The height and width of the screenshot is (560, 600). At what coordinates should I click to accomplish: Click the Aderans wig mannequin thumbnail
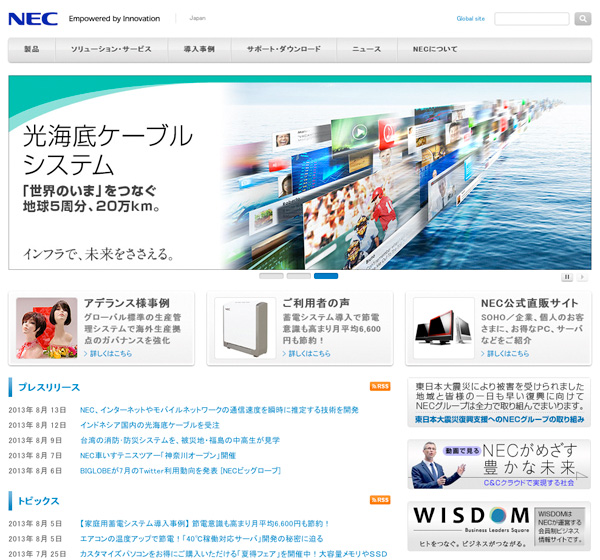coord(46,328)
